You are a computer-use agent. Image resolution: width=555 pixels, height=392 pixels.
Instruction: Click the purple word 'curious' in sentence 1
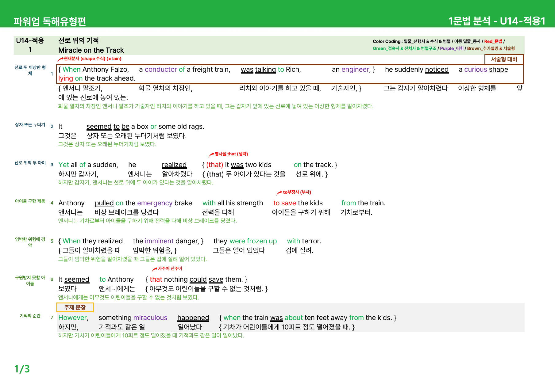tap(476, 70)
